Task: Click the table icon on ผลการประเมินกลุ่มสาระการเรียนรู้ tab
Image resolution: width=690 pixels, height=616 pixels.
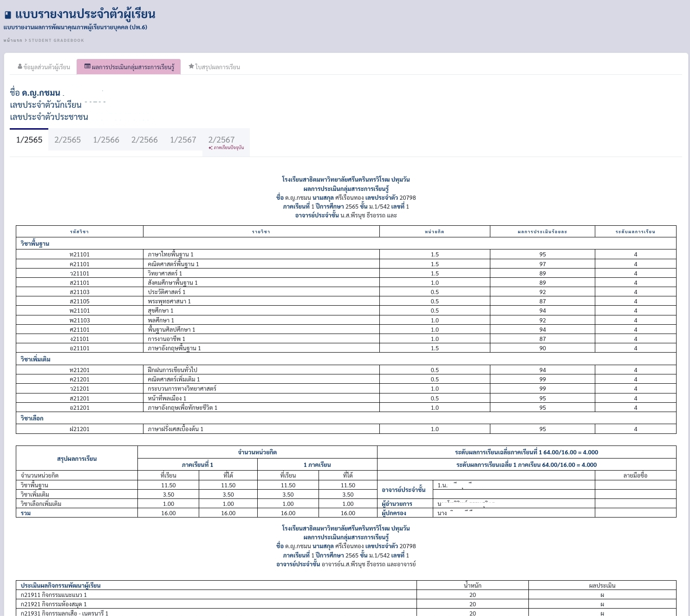Action: click(87, 66)
